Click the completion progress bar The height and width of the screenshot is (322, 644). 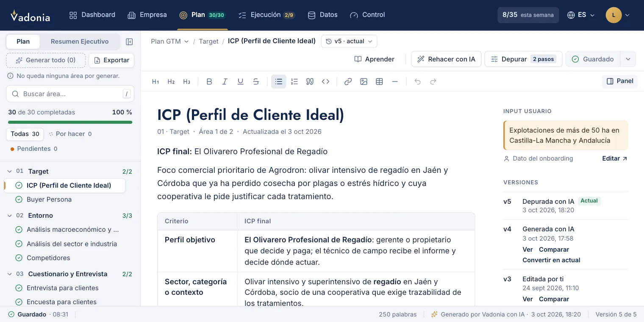[x=70, y=122]
